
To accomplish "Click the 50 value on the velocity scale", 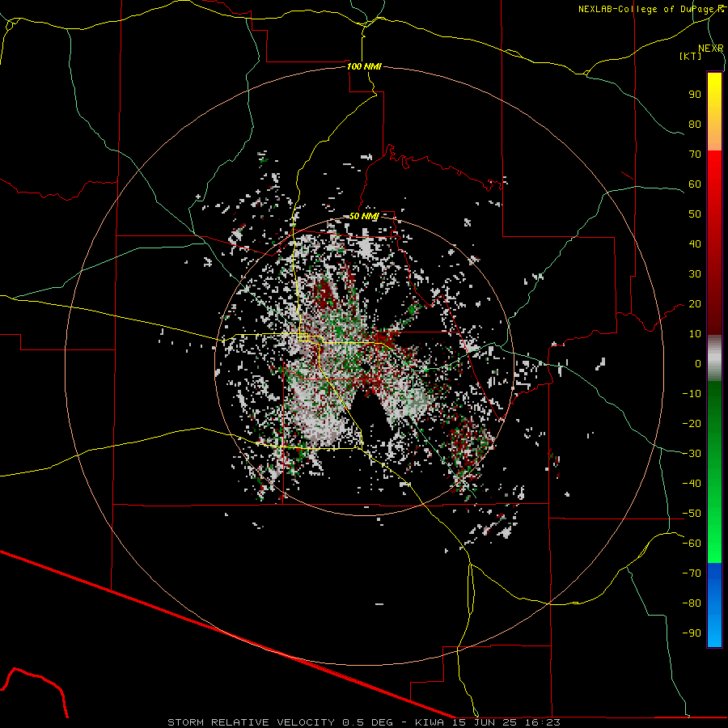I will 695,214.
